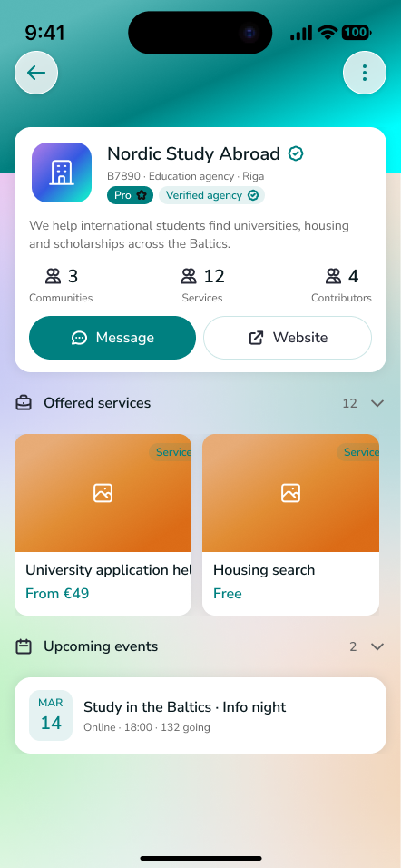Tap the Nordic Study Abroad building avatar
Screen dimensions: 401x868
(62, 173)
